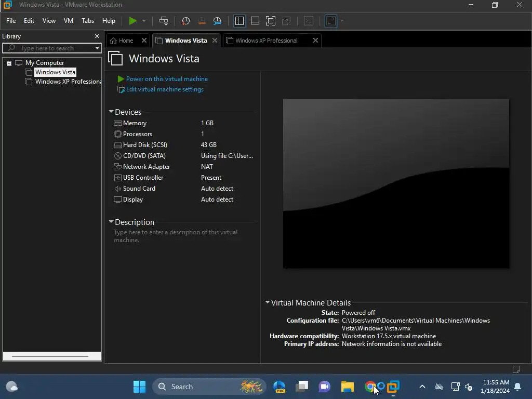Open the Help menu

(109, 21)
